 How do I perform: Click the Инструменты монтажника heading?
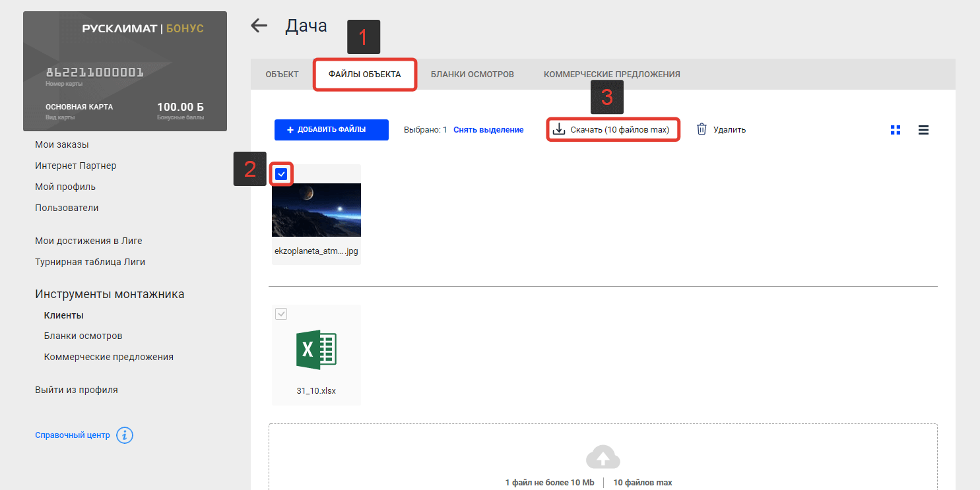pos(110,294)
